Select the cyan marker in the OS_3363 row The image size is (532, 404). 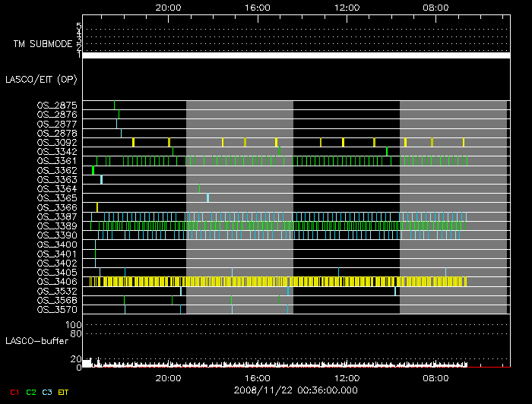click(102, 179)
